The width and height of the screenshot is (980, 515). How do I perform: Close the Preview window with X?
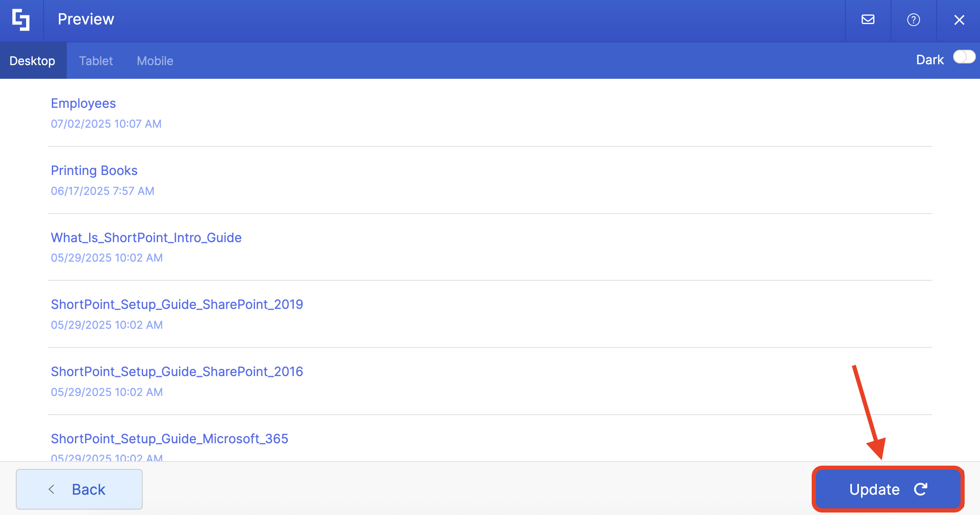click(959, 19)
